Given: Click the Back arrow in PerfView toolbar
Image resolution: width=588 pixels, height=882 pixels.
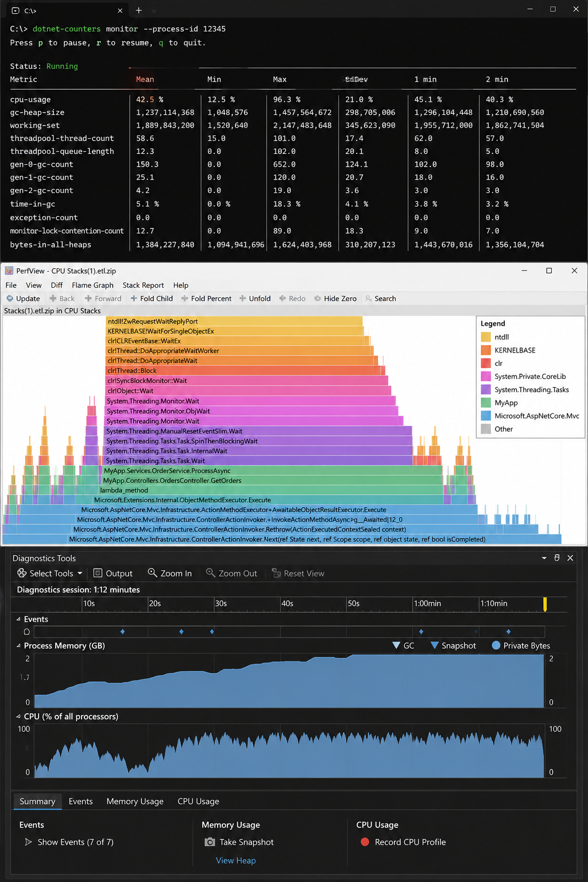Looking at the screenshot, I should click(53, 299).
